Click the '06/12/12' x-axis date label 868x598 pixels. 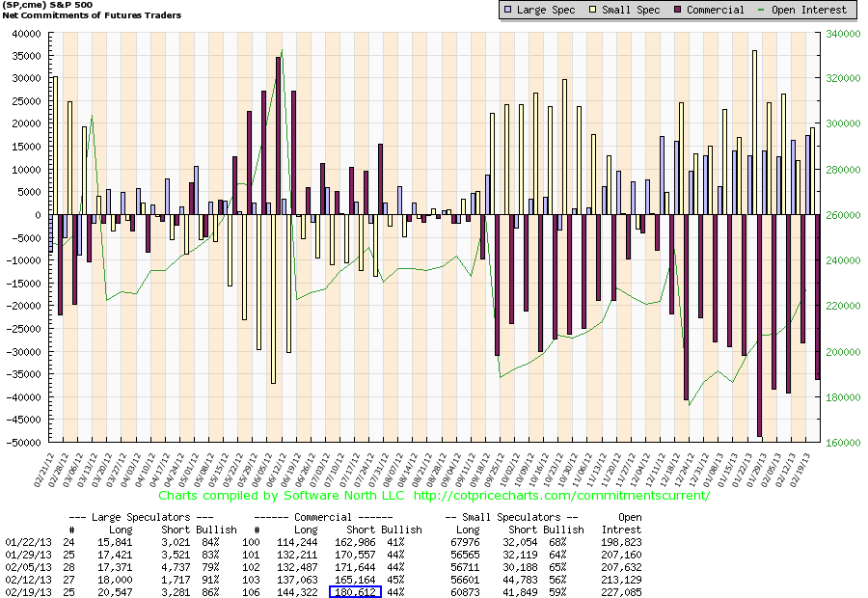point(276,470)
